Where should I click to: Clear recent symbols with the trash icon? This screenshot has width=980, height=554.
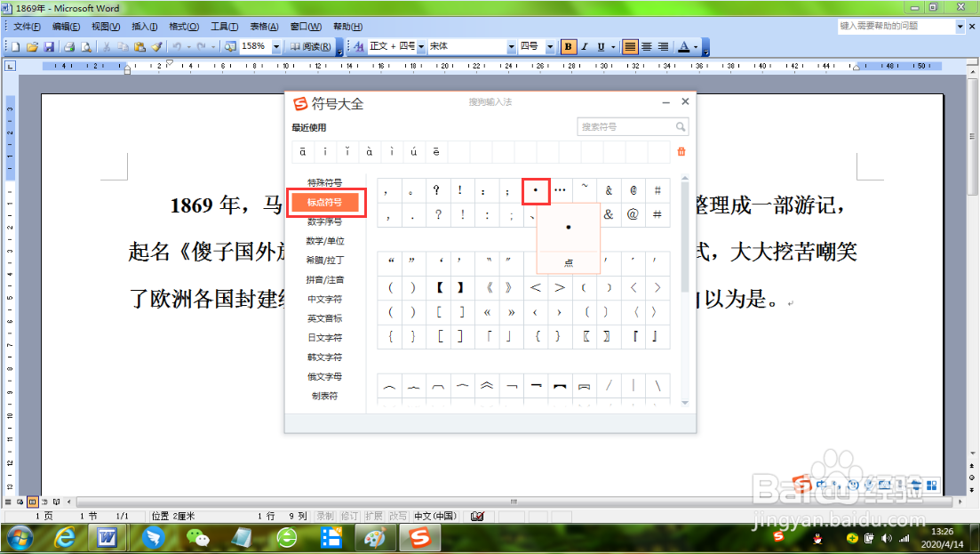[681, 151]
